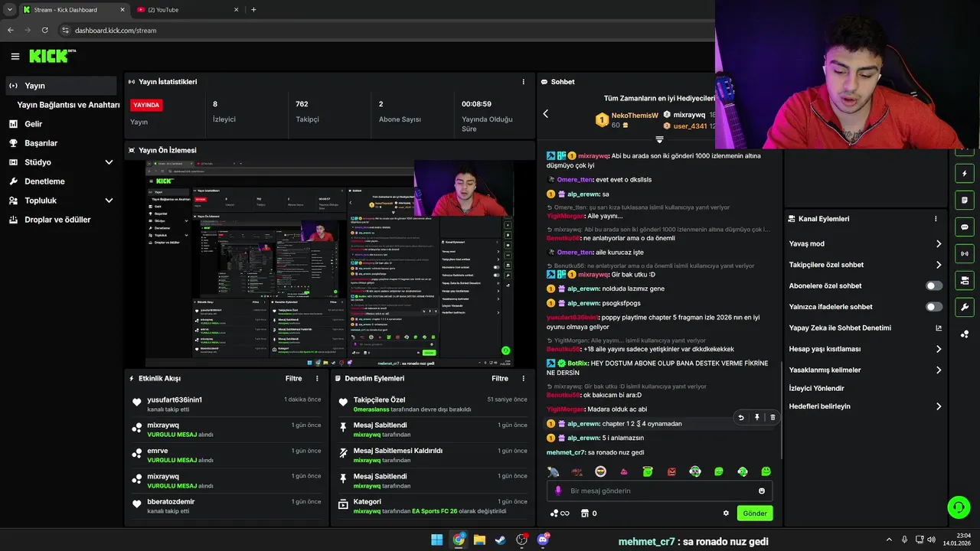
Task: Click the three-dots widget icon in right sidebar
Action: [x=964, y=334]
